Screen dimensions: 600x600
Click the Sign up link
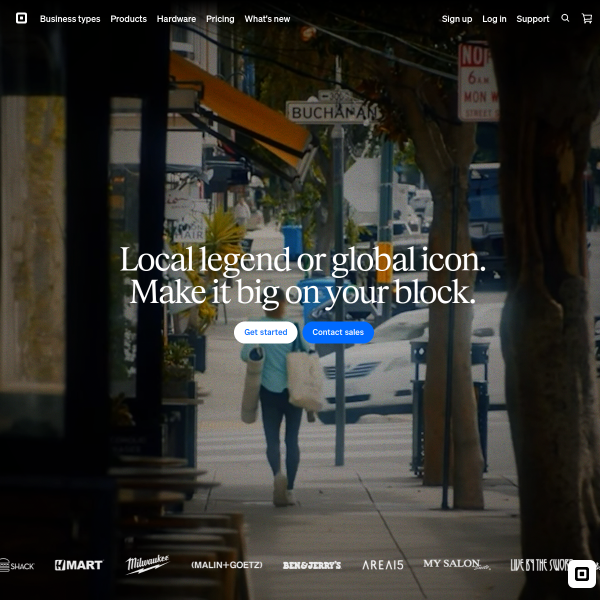pyautogui.click(x=457, y=19)
